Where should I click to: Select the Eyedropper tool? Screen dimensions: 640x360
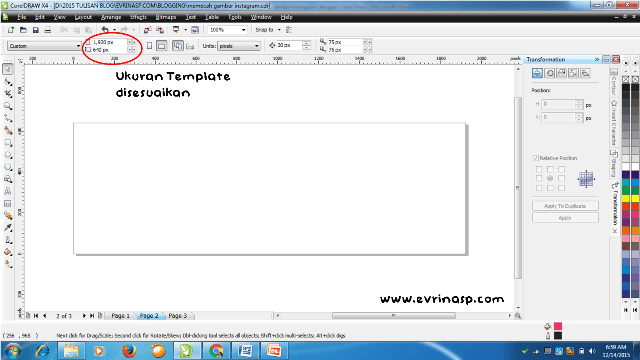pyautogui.click(x=8, y=228)
